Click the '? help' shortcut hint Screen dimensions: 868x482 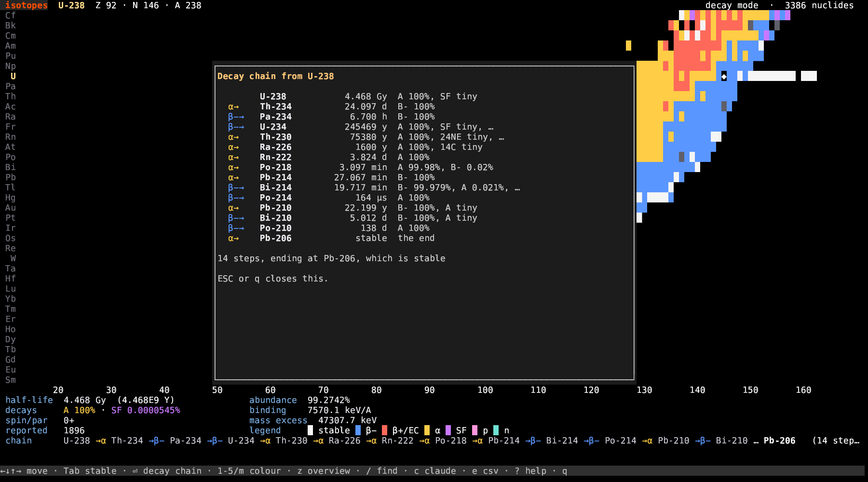[530, 471]
